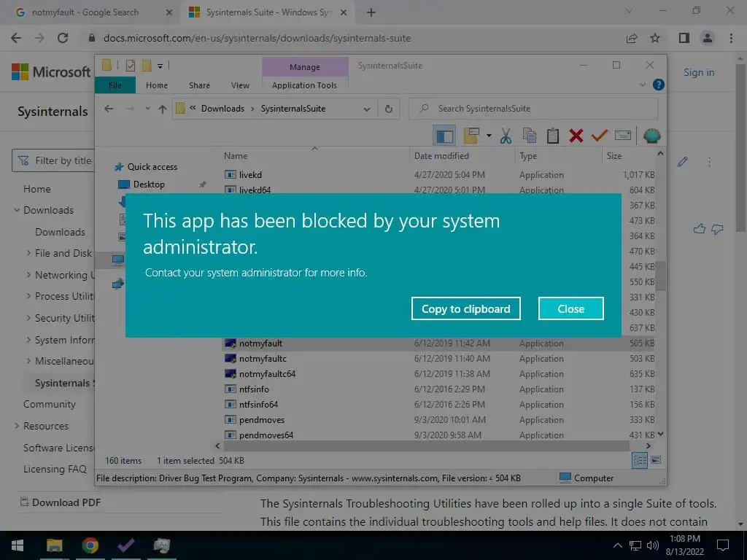Switch to large icons view in status bar
Image resolution: width=747 pixels, height=560 pixels.
[656, 460]
